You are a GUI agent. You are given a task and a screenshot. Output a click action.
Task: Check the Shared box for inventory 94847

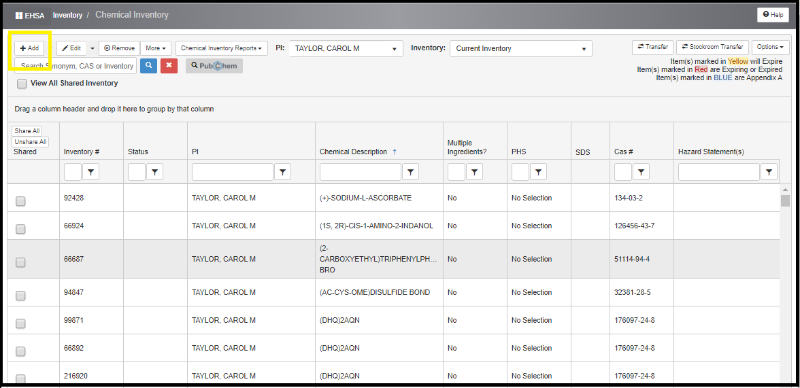pos(20,296)
